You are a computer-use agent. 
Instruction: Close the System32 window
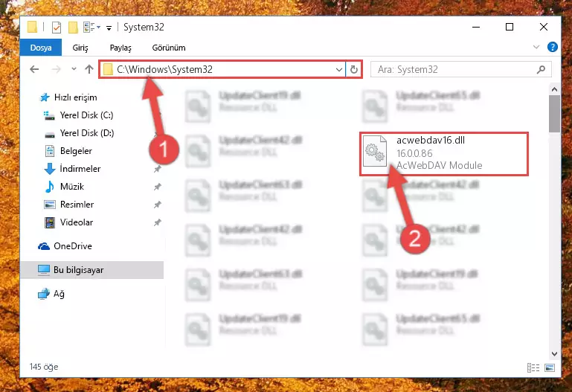coord(544,27)
